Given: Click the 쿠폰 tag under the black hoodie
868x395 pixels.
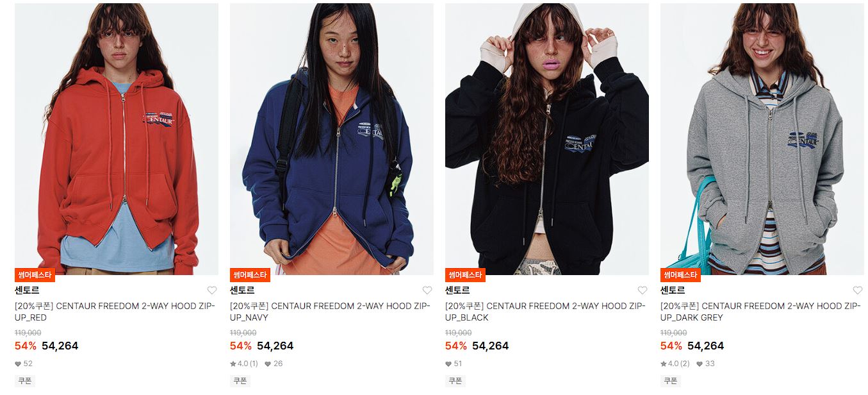Looking at the screenshot, I should click(x=455, y=380).
